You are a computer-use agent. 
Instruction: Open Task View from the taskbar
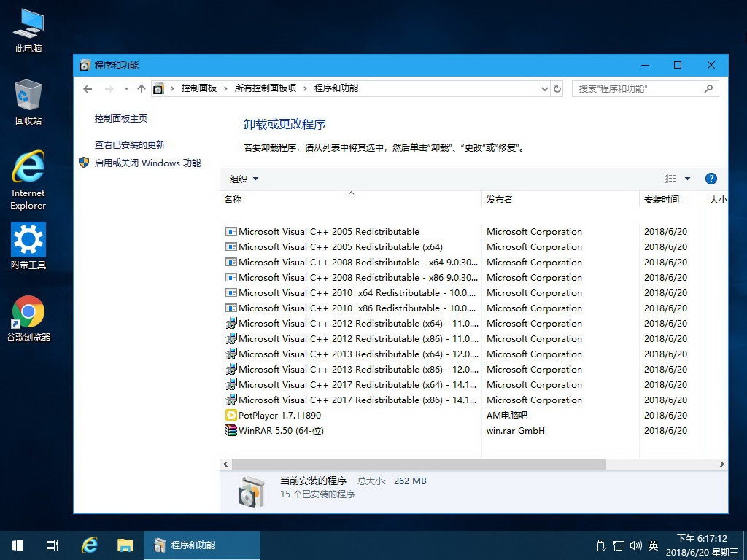[x=53, y=545]
